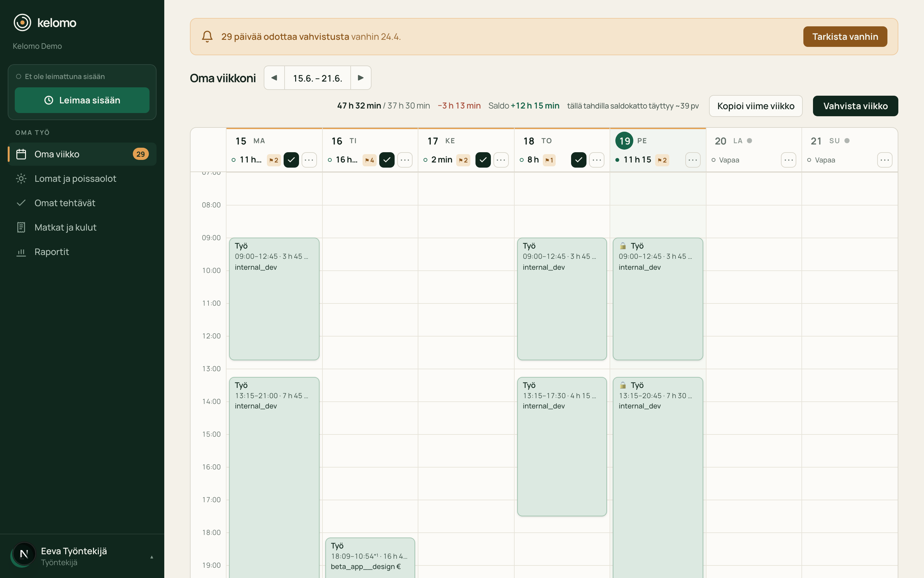Click 2 min total on Wednesday

pyautogui.click(x=442, y=160)
